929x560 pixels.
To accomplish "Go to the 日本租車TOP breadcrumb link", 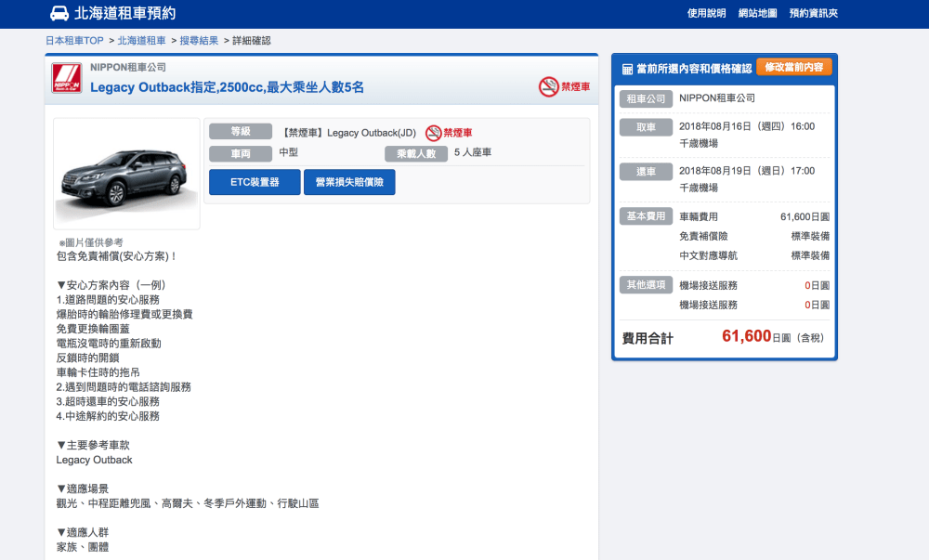I will pos(74,41).
